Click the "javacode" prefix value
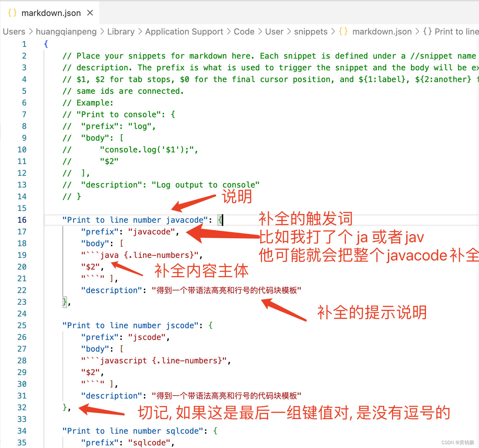This screenshot has height=448, width=479. (x=151, y=231)
